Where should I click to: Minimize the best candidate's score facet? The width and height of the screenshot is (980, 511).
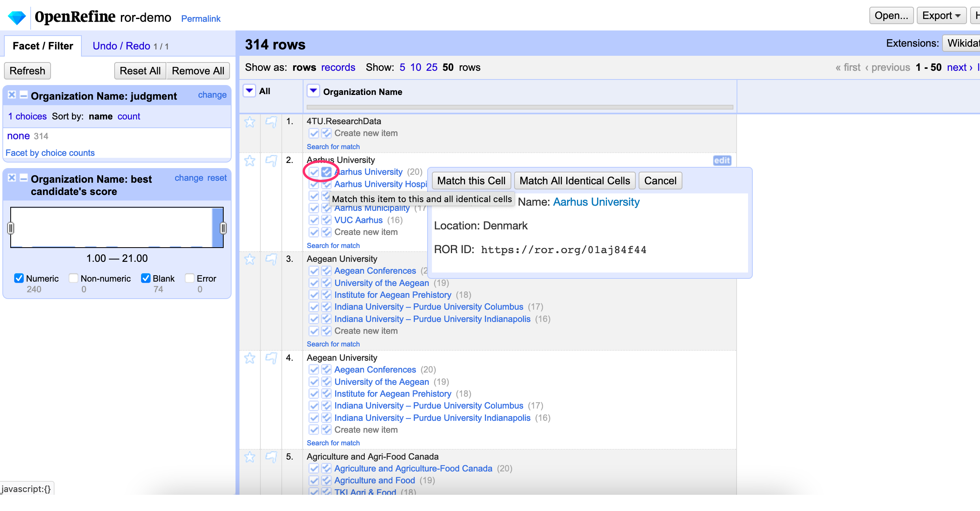[24, 178]
